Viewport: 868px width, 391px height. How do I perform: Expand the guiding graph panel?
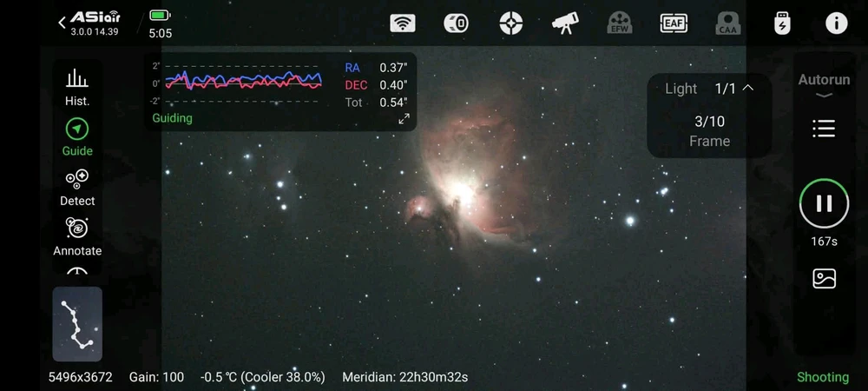(x=404, y=118)
